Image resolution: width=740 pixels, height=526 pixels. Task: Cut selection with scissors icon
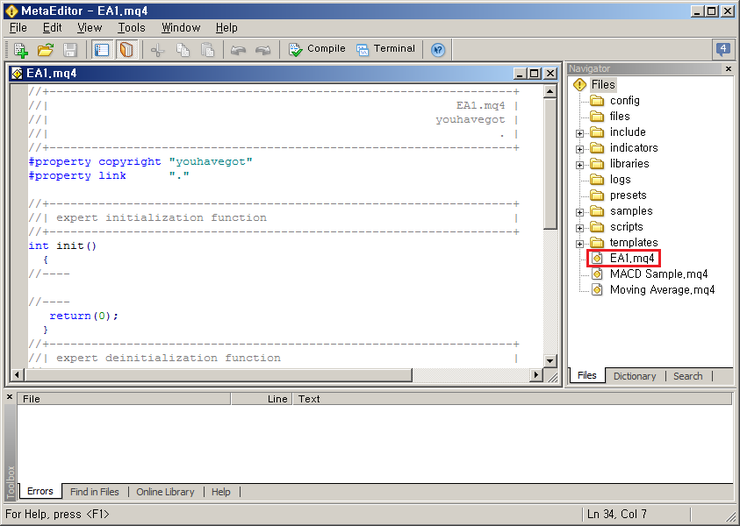click(x=158, y=50)
